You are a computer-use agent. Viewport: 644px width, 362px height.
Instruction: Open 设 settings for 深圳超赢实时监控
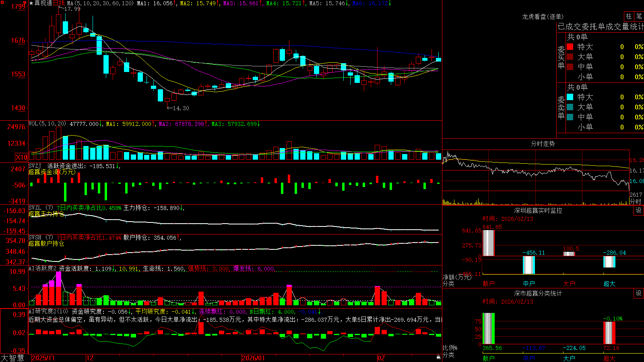pos(639,210)
